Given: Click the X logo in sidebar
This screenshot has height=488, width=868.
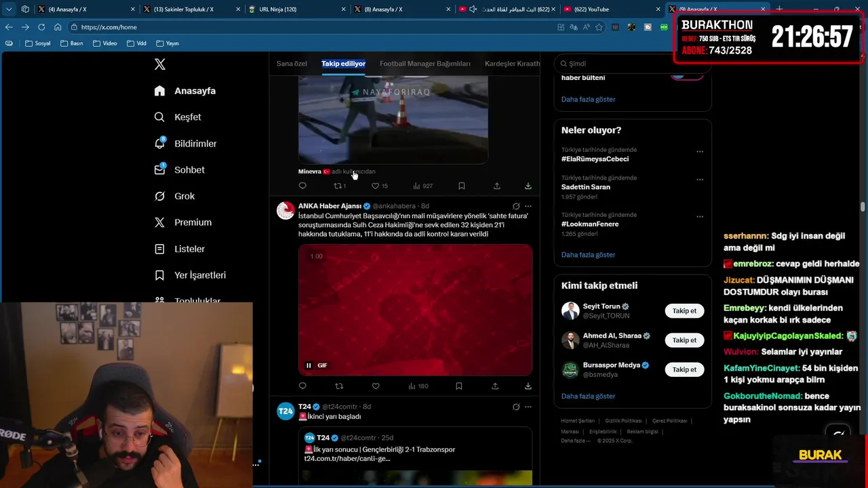Looking at the screenshot, I should point(160,64).
